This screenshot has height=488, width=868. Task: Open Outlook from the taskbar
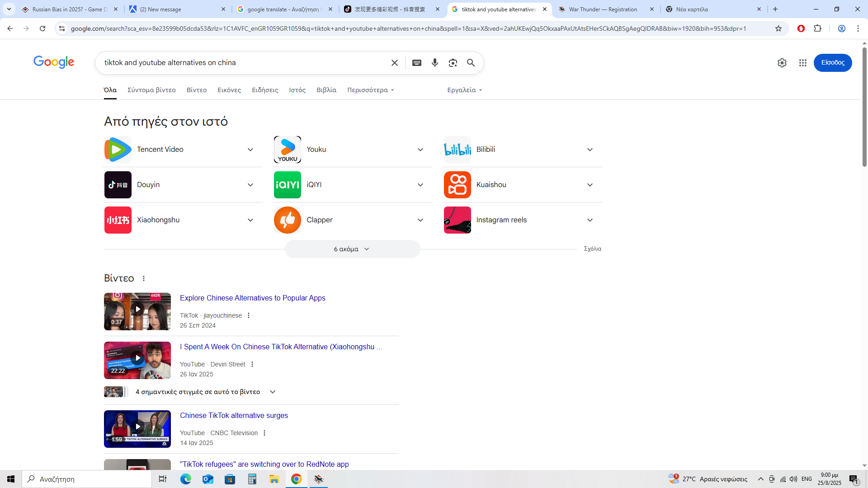click(x=208, y=479)
